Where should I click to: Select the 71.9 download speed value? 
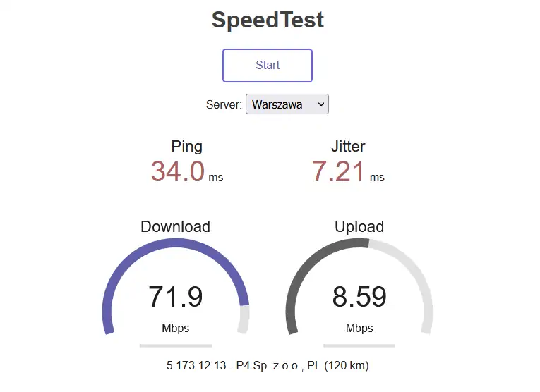coord(175,297)
